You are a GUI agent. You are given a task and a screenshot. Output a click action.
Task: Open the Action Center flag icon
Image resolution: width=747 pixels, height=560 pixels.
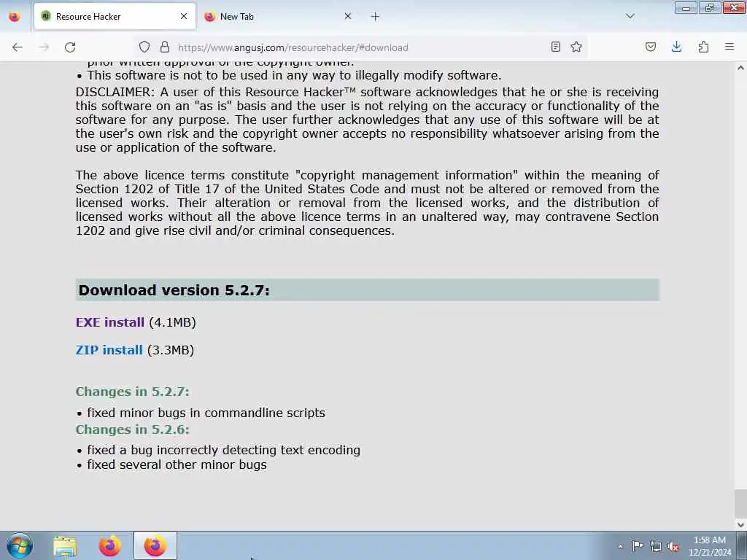click(x=637, y=546)
